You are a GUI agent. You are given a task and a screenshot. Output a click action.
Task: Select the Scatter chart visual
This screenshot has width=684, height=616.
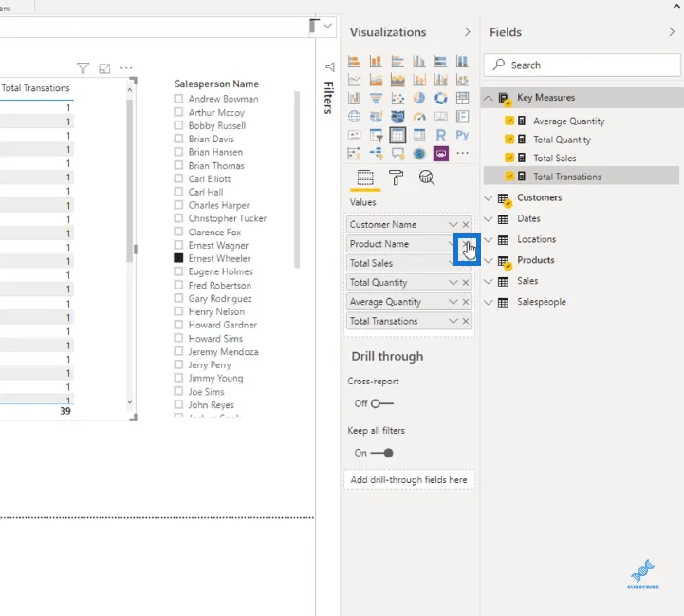click(397, 98)
